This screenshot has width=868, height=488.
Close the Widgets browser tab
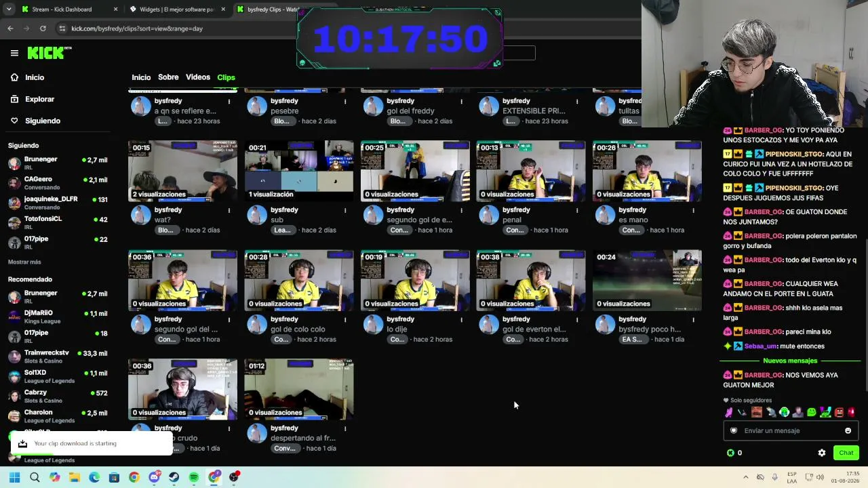(223, 9)
